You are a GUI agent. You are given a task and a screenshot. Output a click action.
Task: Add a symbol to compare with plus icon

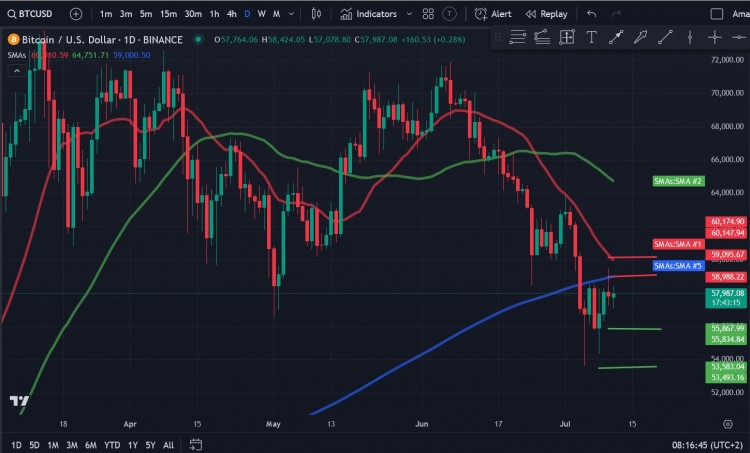click(x=76, y=14)
